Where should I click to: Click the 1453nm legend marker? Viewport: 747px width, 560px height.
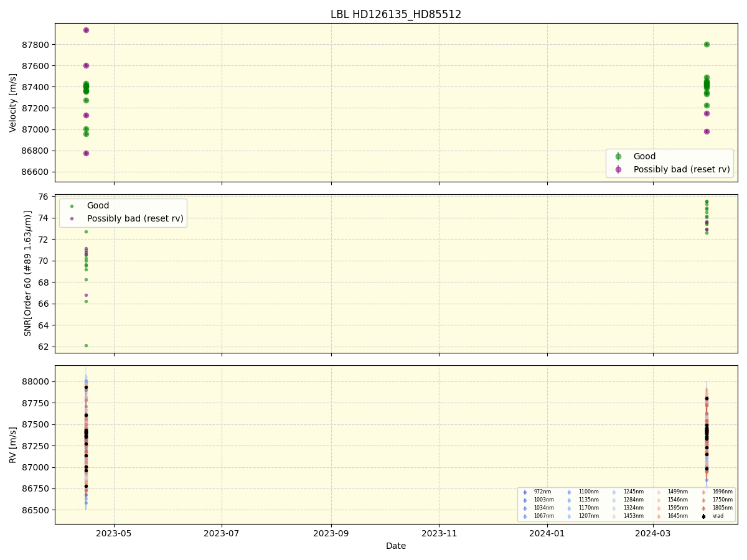[x=614, y=516]
